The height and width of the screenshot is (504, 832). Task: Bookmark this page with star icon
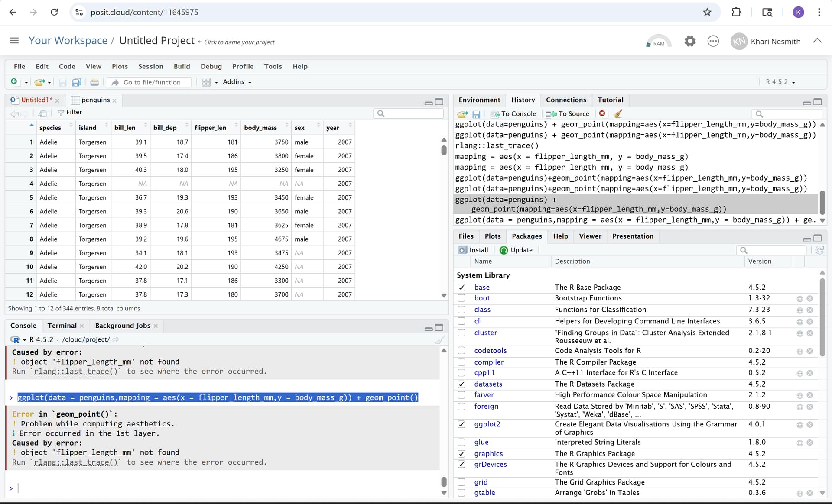pyautogui.click(x=707, y=12)
